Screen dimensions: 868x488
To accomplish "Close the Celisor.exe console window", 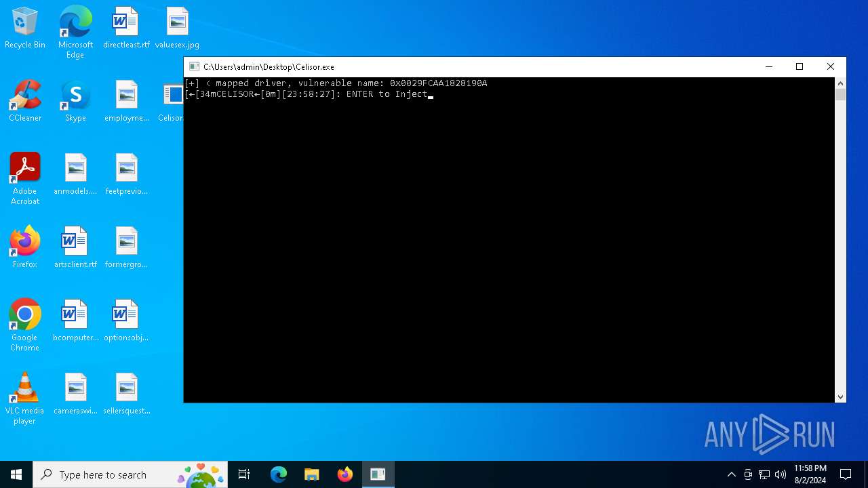I will point(831,66).
